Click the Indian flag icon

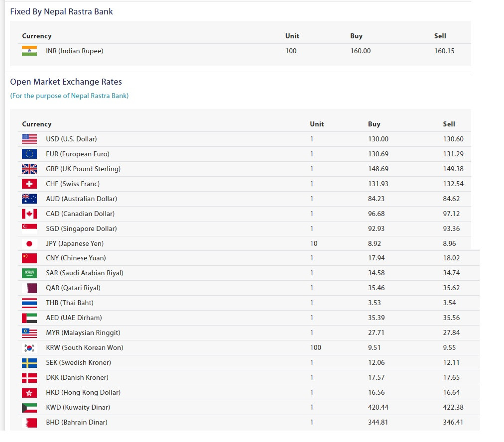point(29,51)
